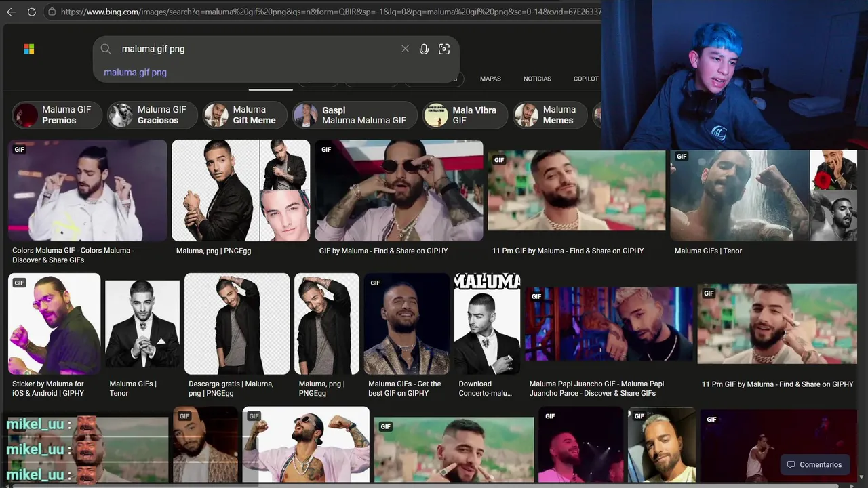Click the Microsoft logo icon
Viewport: 868px width, 488px height.
[29, 49]
